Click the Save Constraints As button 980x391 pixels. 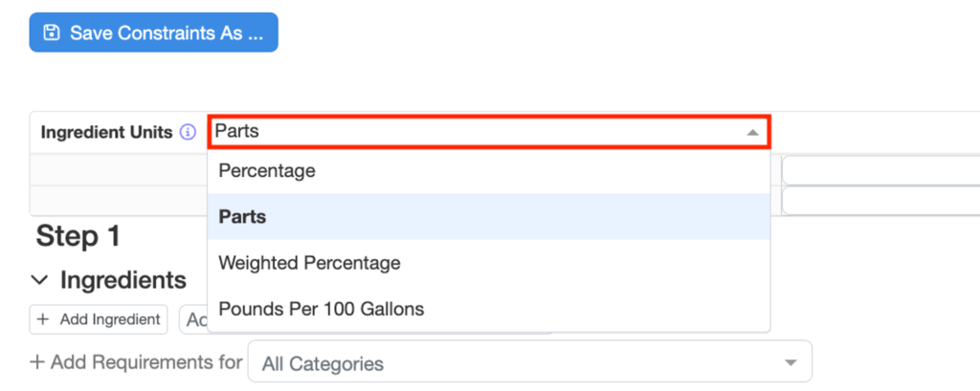coord(153,33)
